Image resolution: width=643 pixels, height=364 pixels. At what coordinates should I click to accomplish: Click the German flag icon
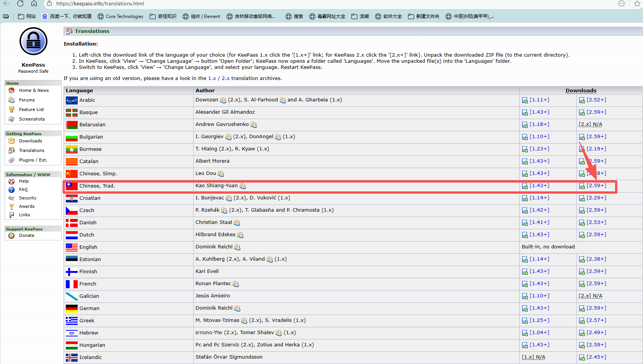coord(72,309)
